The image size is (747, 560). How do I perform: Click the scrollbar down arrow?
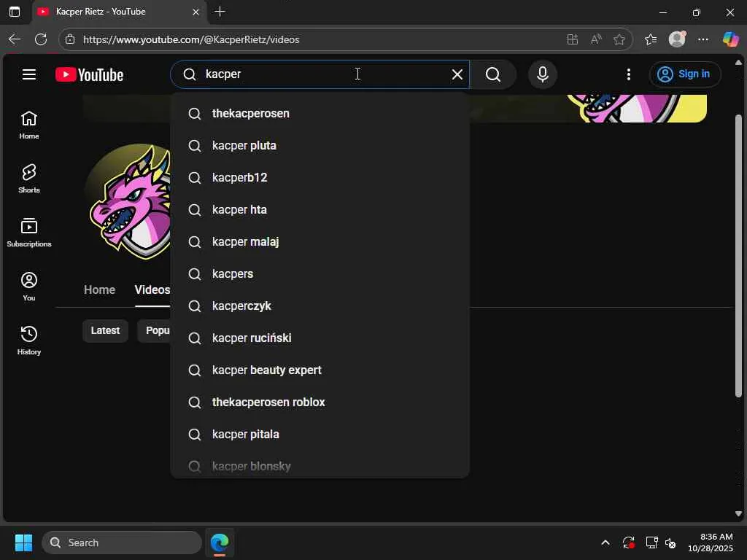(x=738, y=514)
